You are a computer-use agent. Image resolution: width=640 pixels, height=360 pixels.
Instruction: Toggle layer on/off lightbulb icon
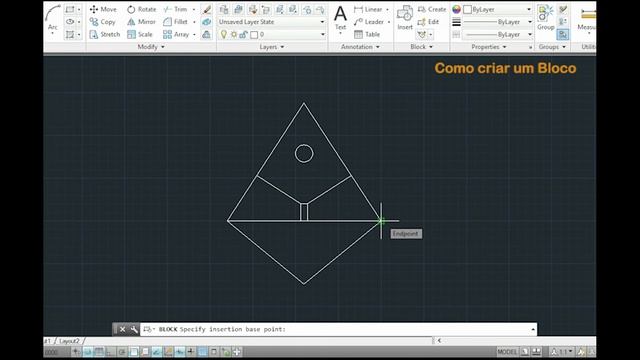click(224, 35)
